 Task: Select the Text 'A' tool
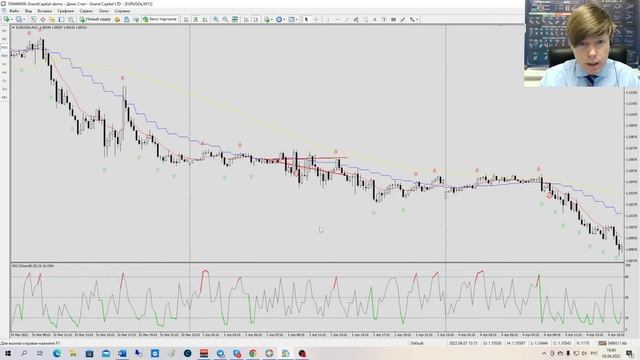[375, 19]
